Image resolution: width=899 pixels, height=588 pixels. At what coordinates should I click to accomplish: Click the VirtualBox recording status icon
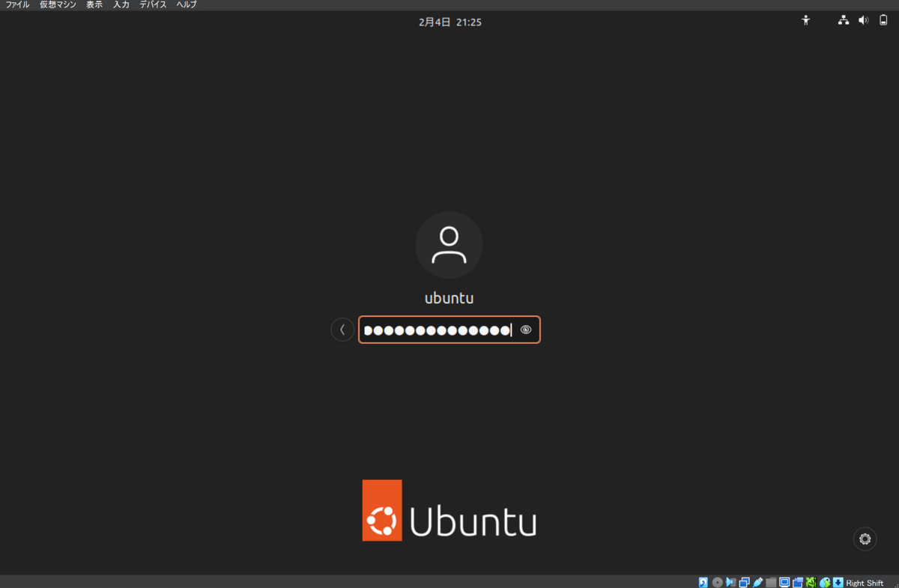pos(798,582)
